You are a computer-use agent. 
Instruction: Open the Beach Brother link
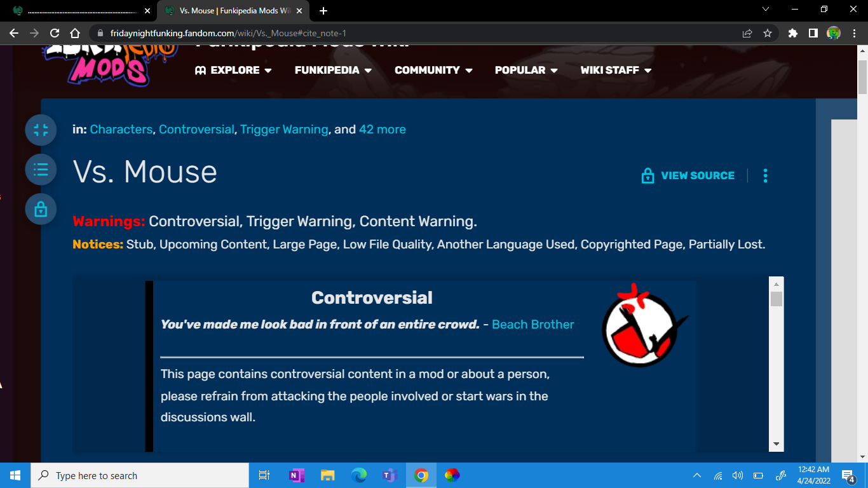tap(532, 325)
